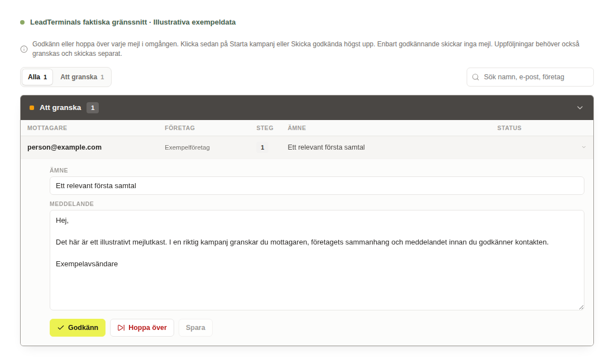Select the person@example.com recipient row
The image size is (614, 364).
point(307,147)
